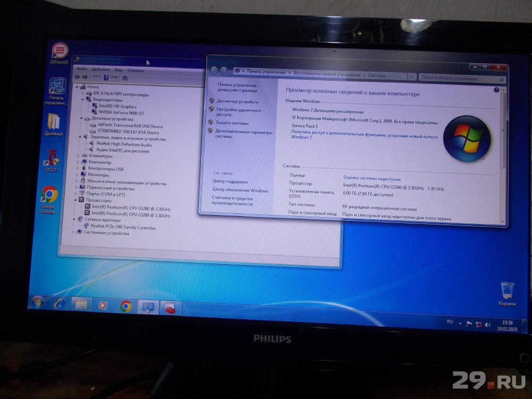The width and height of the screenshot is (532, 399).
Task: Launch the OCCT desktop shortcut
Action: pyautogui.click(x=52, y=161)
